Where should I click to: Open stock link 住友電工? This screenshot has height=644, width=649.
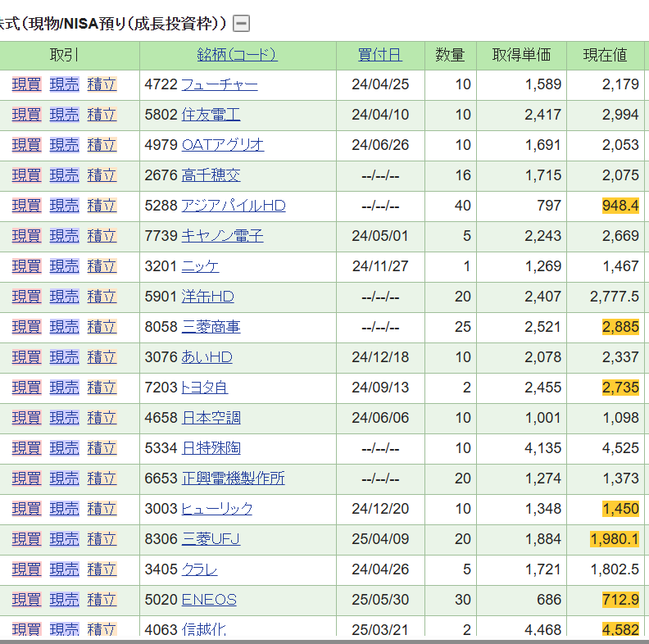[211, 115]
